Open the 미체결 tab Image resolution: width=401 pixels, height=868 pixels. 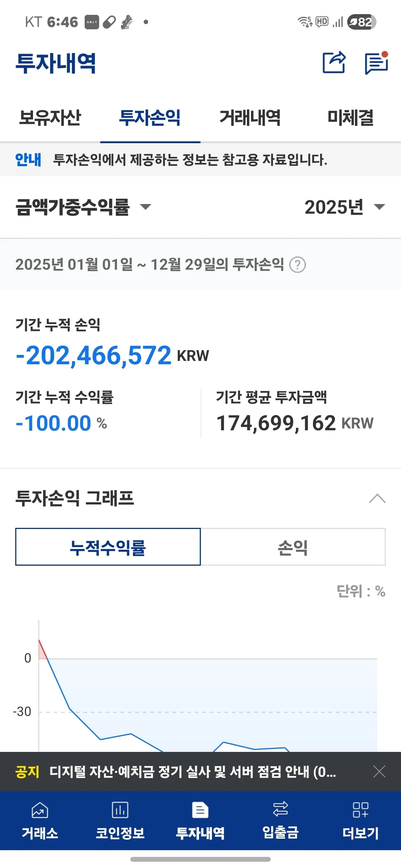pyautogui.click(x=351, y=118)
